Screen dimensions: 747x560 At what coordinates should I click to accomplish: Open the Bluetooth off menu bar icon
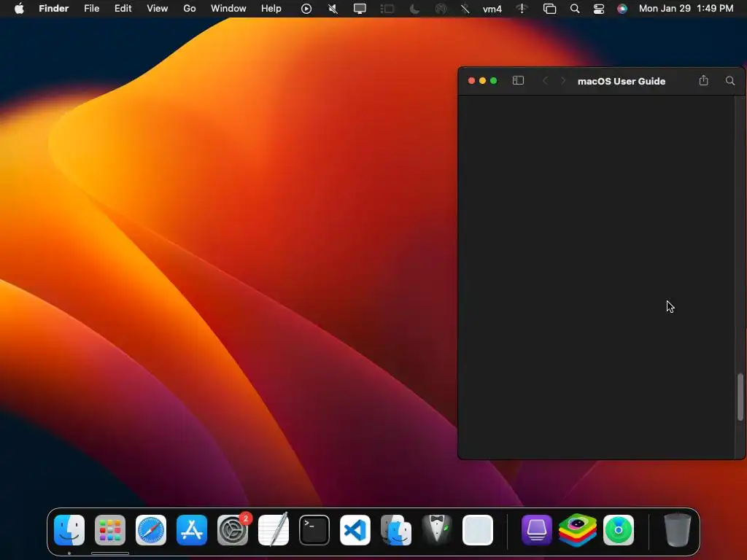click(x=465, y=9)
